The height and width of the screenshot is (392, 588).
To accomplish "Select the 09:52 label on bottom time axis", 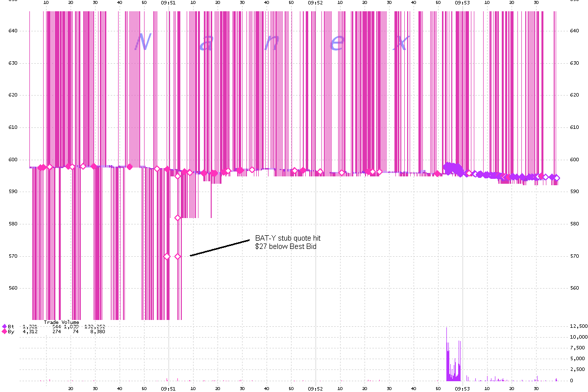I will coord(315,388).
